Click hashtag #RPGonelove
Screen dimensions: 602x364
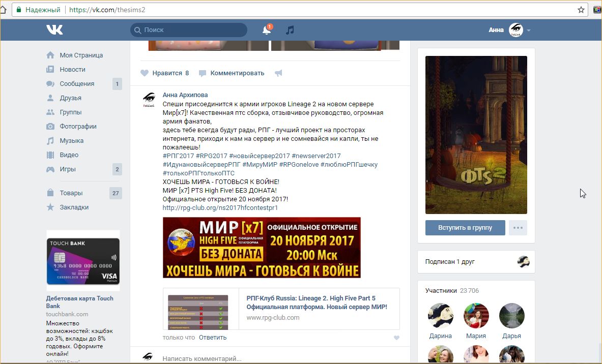pos(299,165)
